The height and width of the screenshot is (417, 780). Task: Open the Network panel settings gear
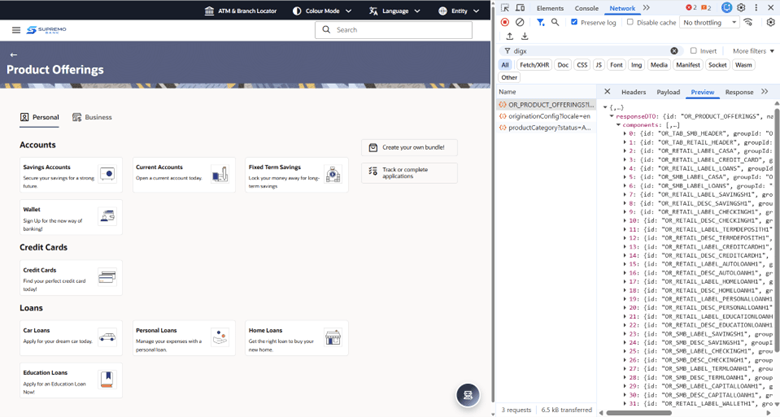tap(771, 22)
